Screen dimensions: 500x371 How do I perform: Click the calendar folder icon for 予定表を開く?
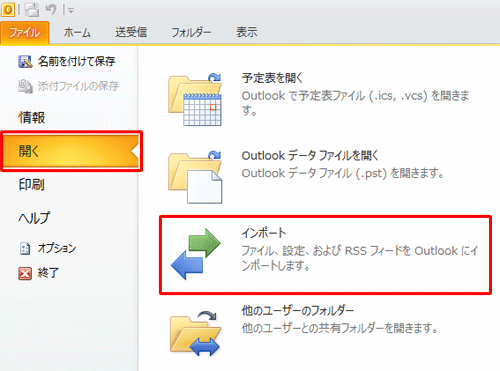[x=195, y=99]
